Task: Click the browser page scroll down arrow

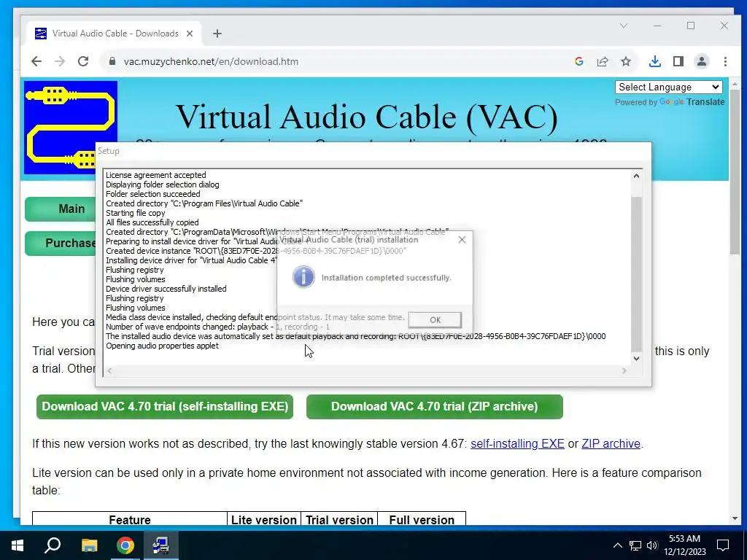Action: point(735,519)
